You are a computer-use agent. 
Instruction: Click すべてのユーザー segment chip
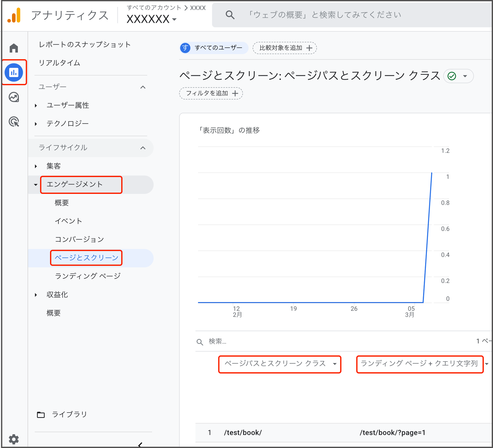click(214, 48)
